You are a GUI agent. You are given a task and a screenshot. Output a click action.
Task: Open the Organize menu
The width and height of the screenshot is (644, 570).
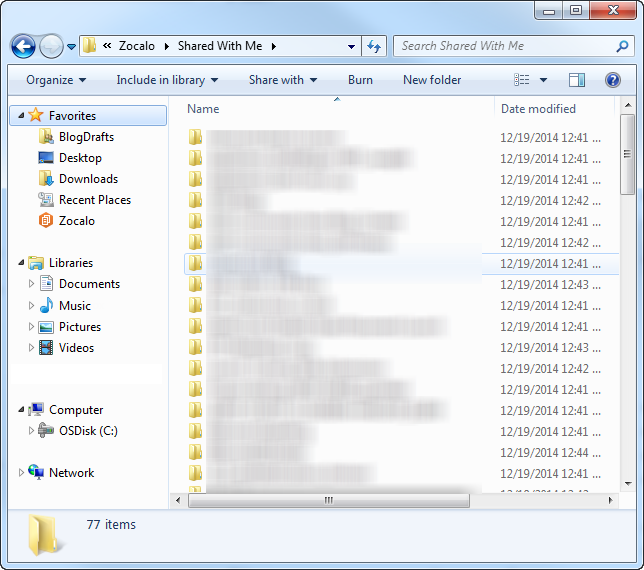click(56, 80)
